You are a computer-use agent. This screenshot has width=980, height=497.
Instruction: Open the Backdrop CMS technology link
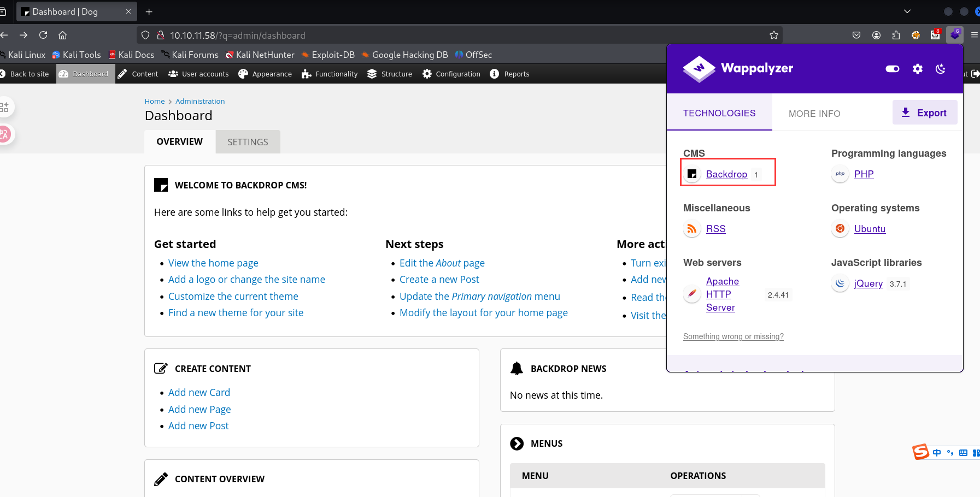[x=726, y=174]
